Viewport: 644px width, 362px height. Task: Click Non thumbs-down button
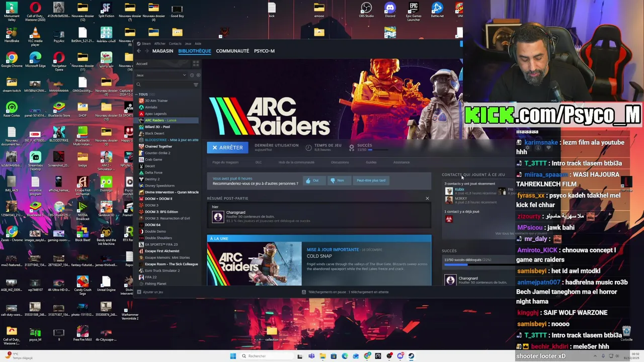(x=340, y=180)
